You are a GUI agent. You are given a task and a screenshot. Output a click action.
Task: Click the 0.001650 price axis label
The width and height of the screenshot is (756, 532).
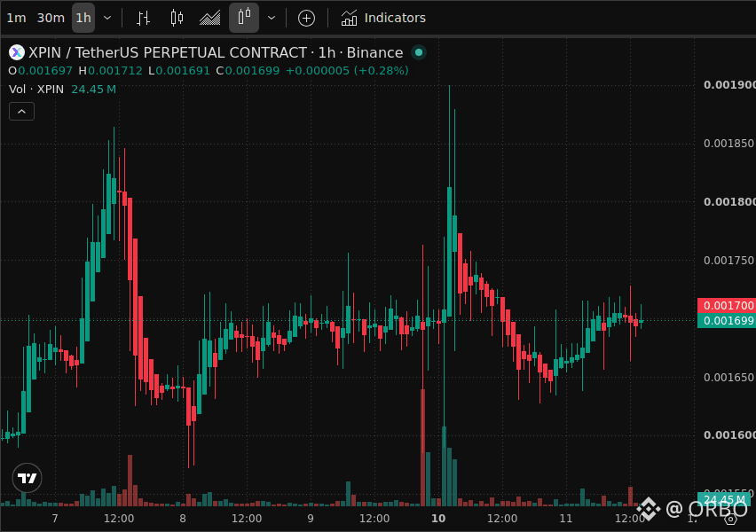tap(728, 377)
